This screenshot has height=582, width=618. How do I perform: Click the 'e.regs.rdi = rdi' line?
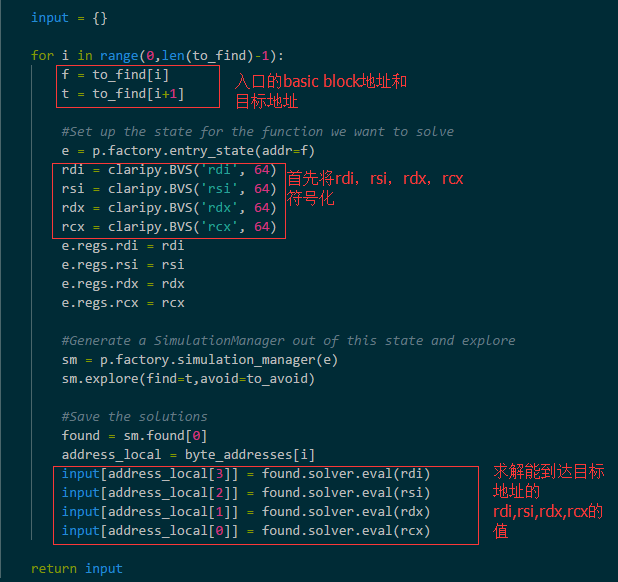(x=122, y=245)
